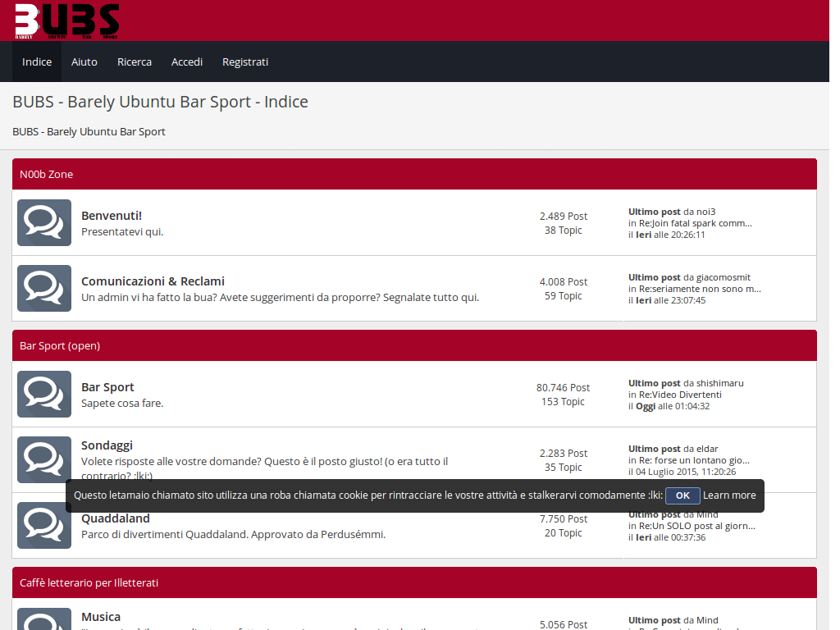This screenshot has width=840, height=630.
Task: Select Accedi to log in
Action: click(x=187, y=62)
